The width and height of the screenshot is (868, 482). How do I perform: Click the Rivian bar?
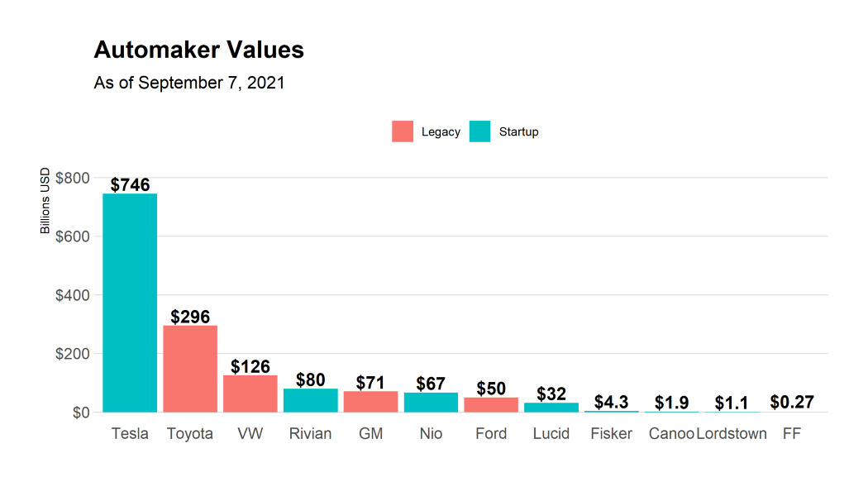pos(311,401)
